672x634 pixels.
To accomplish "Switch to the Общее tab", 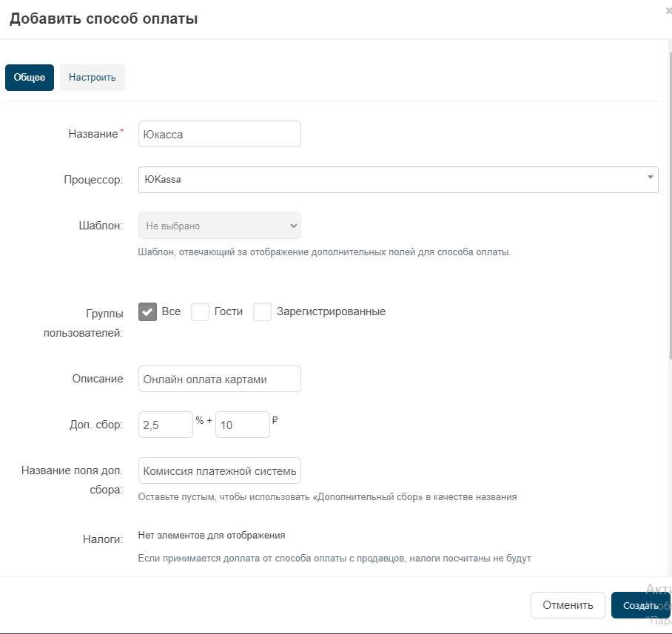I will click(x=30, y=78).
